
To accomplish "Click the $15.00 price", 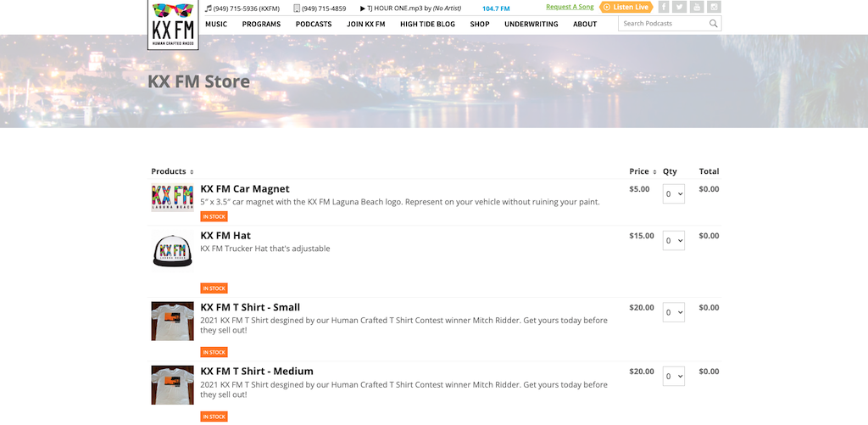I will 642,236.
